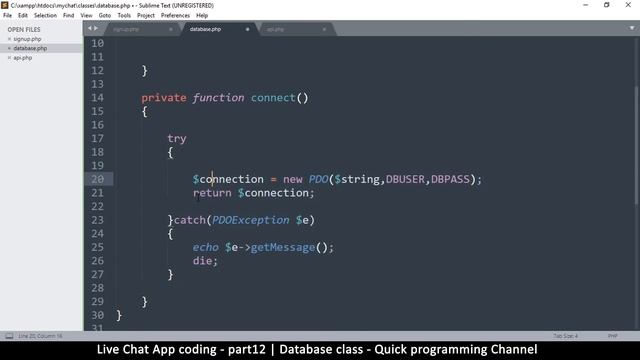The height and width of the screenshot is (360, 640).
Task: Restore down the Sublime Text window
Action: pyautogui.click(x=607, y=5)
